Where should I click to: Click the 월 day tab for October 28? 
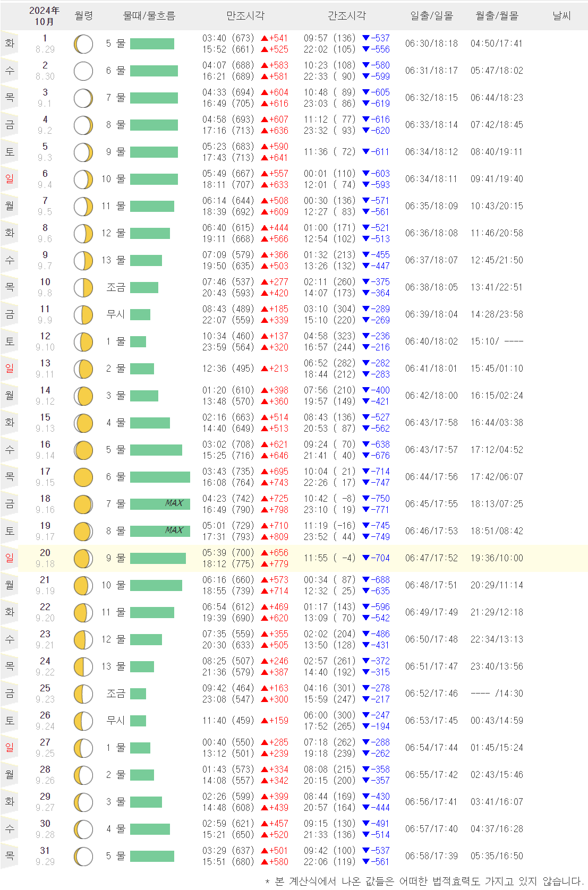[10, 774]
